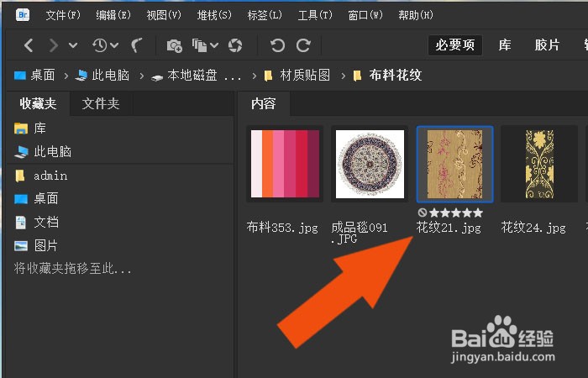Select the 布料353.jpg thumbnail
Screen dimensions: 588x378
tap(285, 164)
